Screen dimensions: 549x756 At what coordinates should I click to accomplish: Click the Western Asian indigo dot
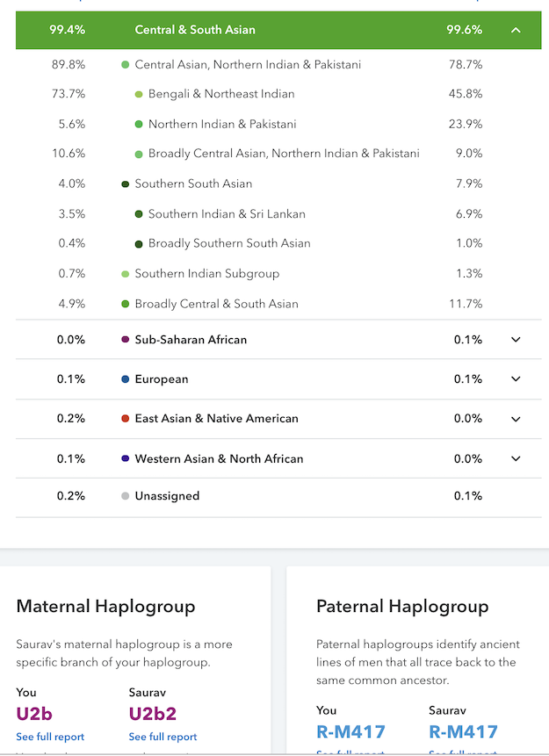[x=126, y=458]
